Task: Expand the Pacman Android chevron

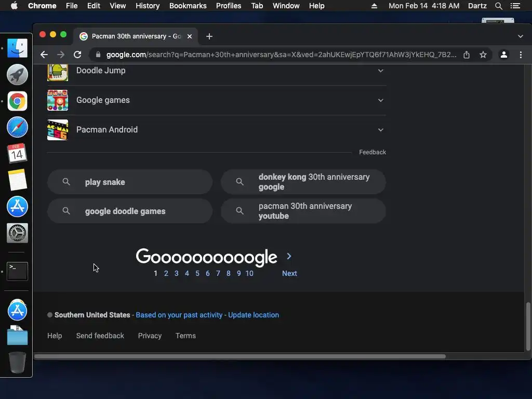Action: (381, 129)
